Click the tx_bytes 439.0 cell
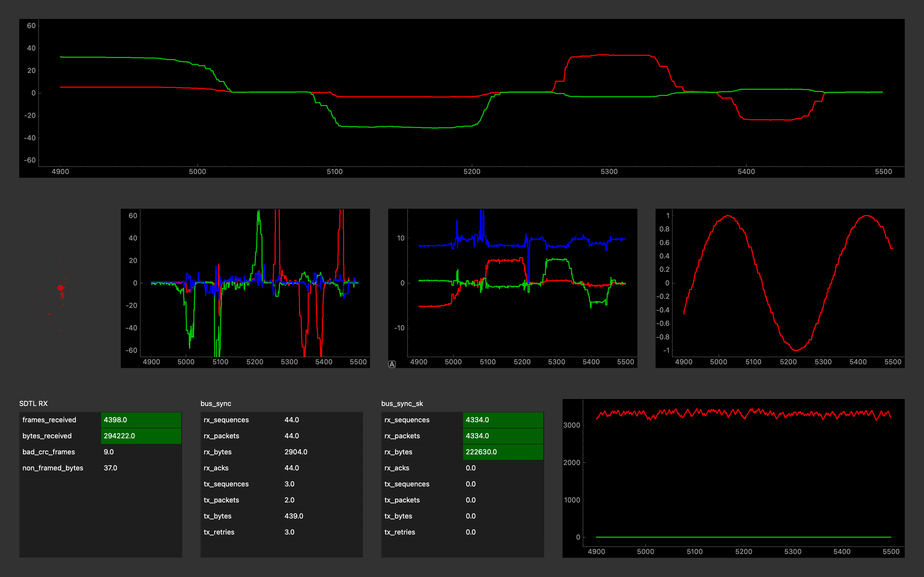 point(294,516)
